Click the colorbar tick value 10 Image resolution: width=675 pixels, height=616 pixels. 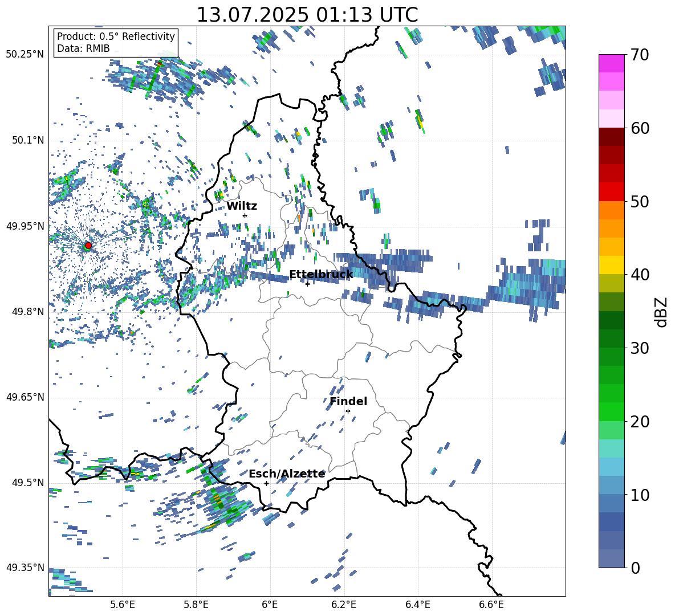(x=640, y=495)
